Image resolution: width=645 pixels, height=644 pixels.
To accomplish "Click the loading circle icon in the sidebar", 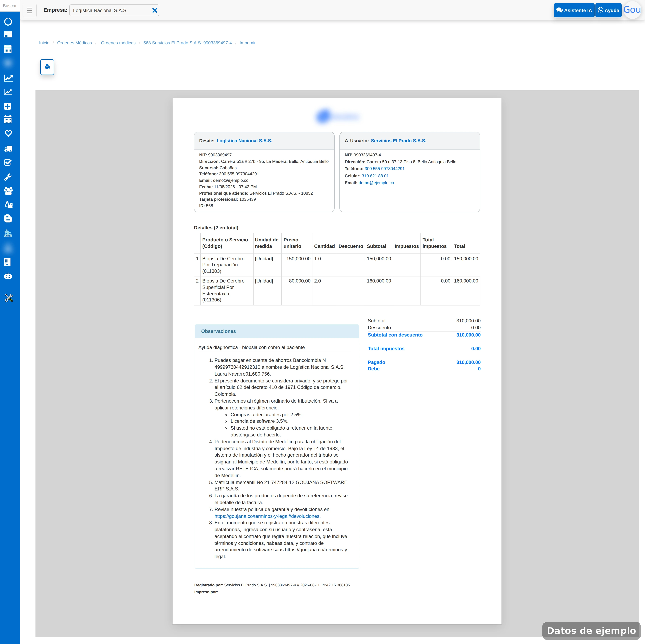I will 8,22.
